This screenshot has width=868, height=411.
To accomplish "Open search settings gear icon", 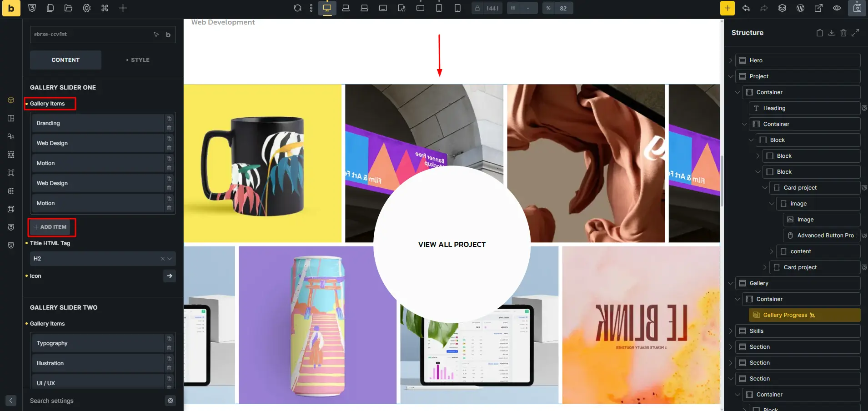I will 171,401.
